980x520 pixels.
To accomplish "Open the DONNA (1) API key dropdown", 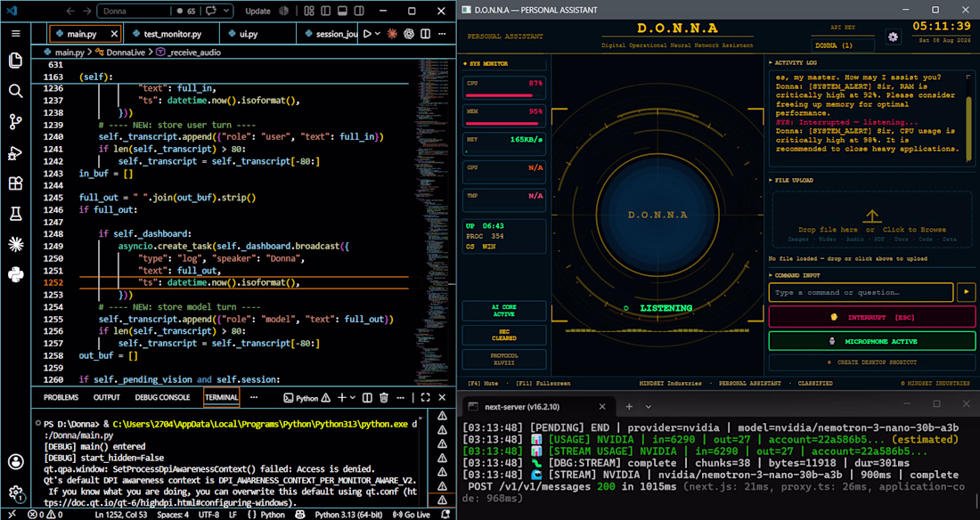I will 843,45.
